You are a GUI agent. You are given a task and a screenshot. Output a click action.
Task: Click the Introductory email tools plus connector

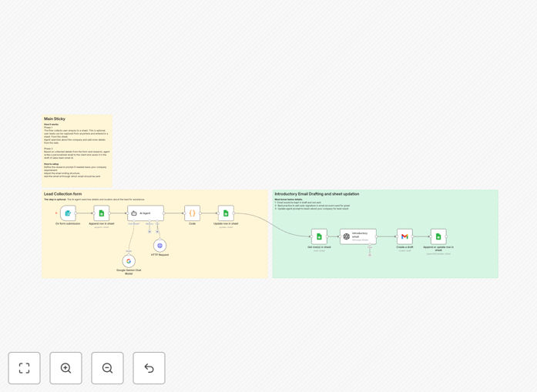370,255
